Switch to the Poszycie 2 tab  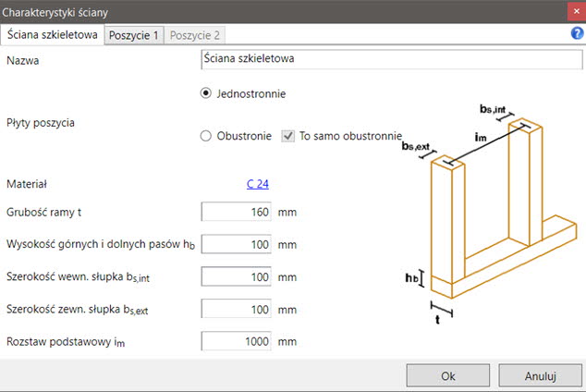click(x=195, y=35)
